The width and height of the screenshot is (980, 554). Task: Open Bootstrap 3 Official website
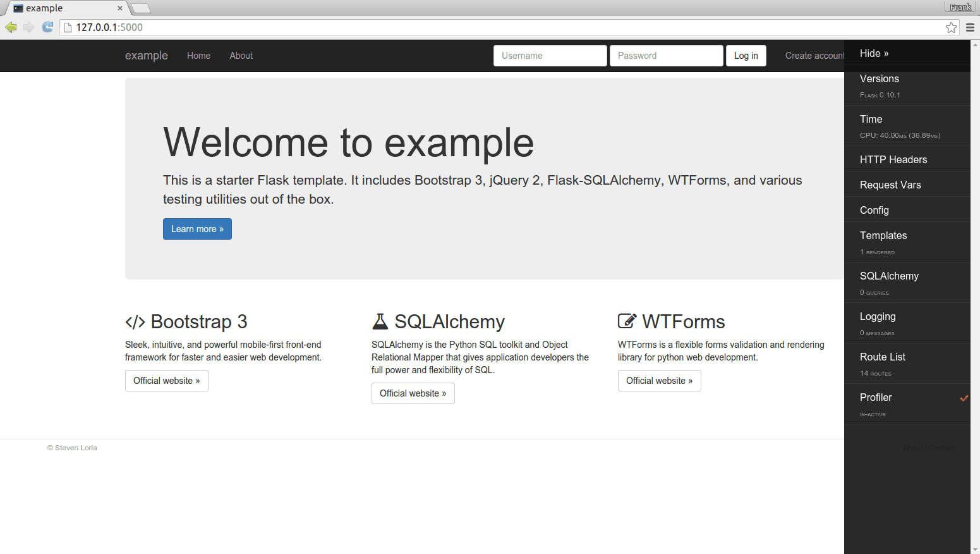tap(167, 381)
